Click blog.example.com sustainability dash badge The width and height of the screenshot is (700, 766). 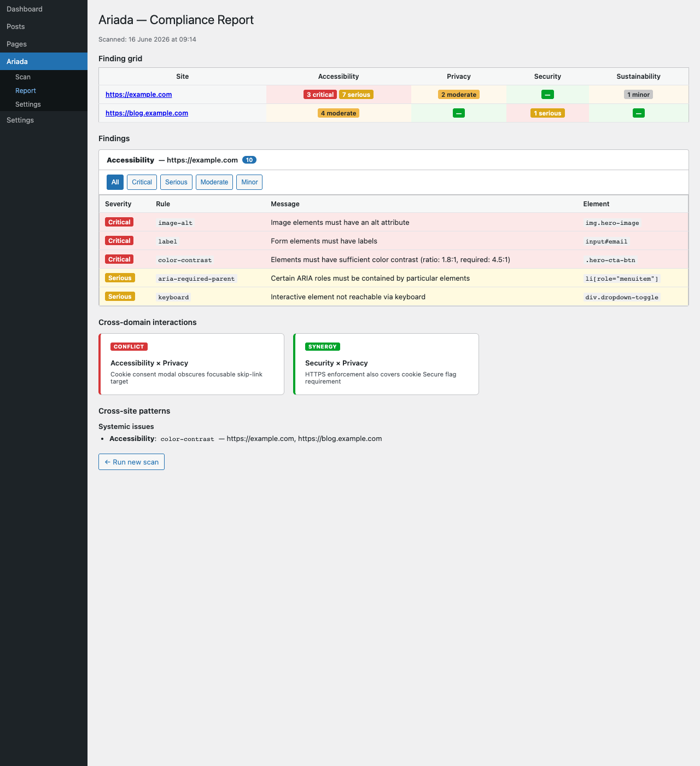point(638,113)
